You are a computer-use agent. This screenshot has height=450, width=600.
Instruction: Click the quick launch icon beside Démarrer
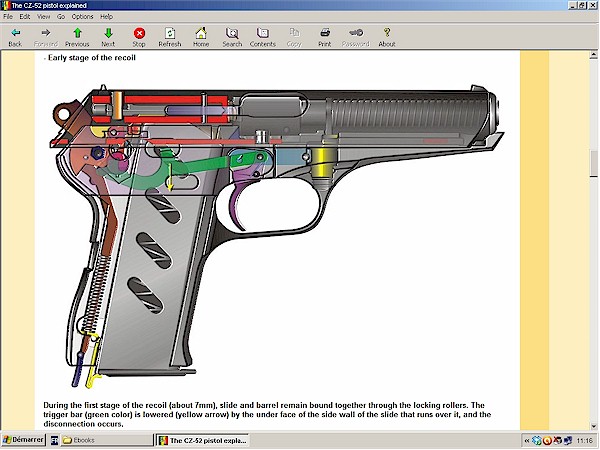tap(54, 440)
